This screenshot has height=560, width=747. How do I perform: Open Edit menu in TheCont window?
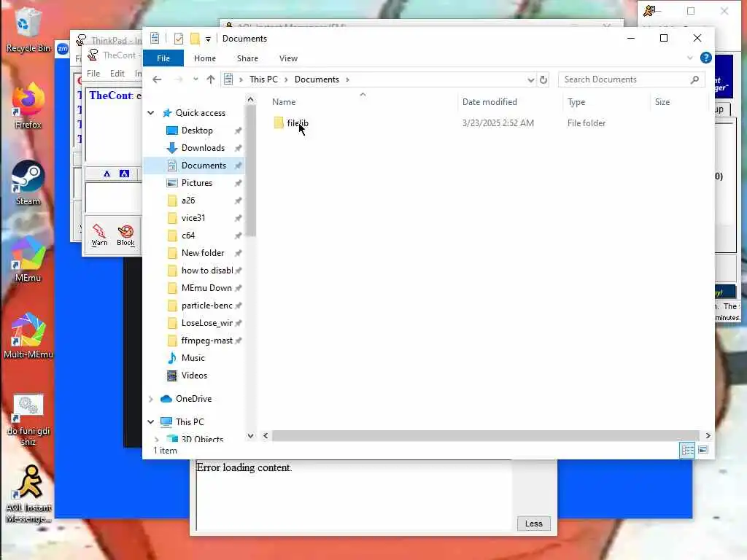coord(117,74)
